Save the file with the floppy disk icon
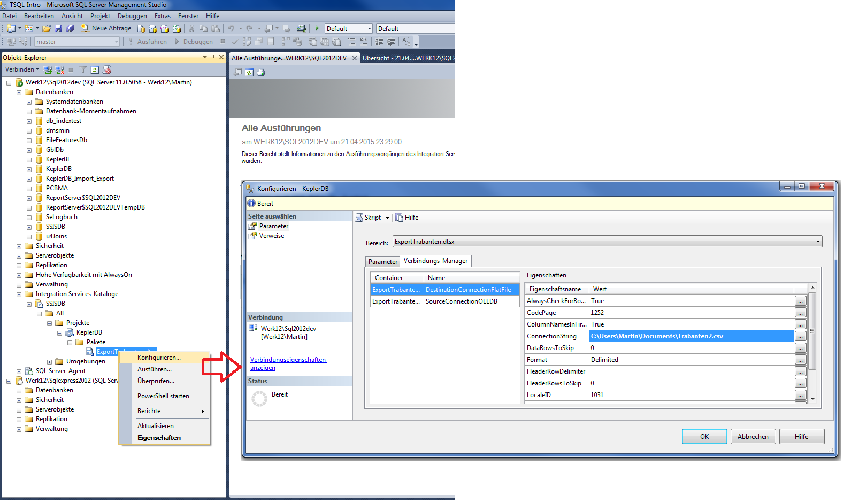This screenshot has width=844, height=504. (58, 28)
